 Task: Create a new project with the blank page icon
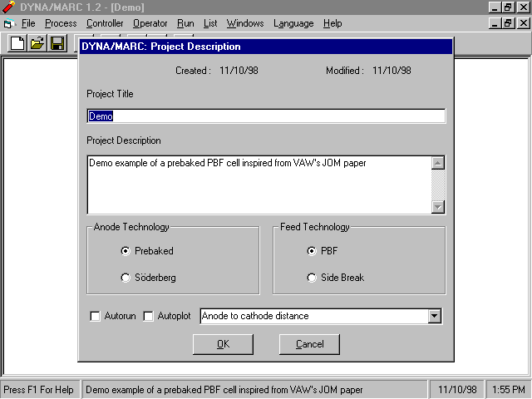[x=17, y=43]
